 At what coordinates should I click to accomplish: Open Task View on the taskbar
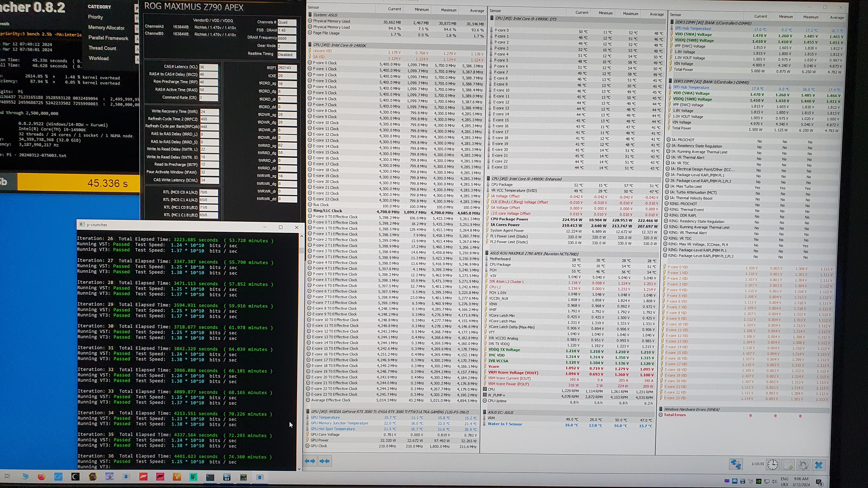point(7,476)
